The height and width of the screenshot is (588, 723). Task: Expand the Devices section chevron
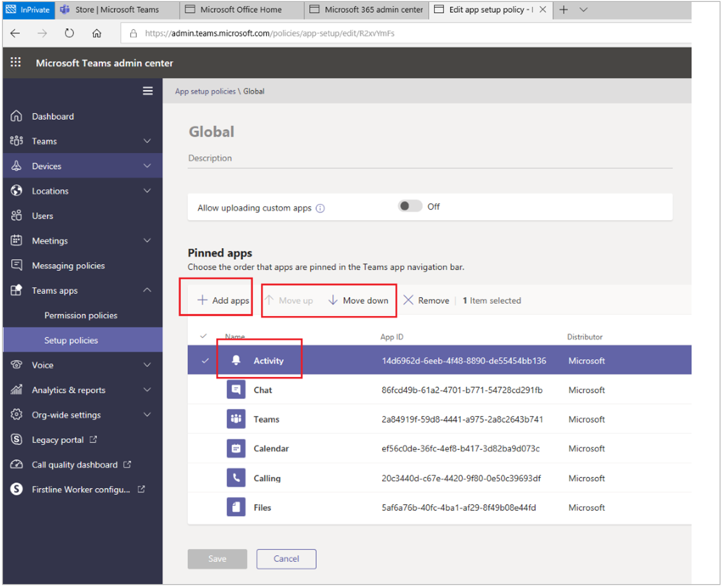pos(147,166)
